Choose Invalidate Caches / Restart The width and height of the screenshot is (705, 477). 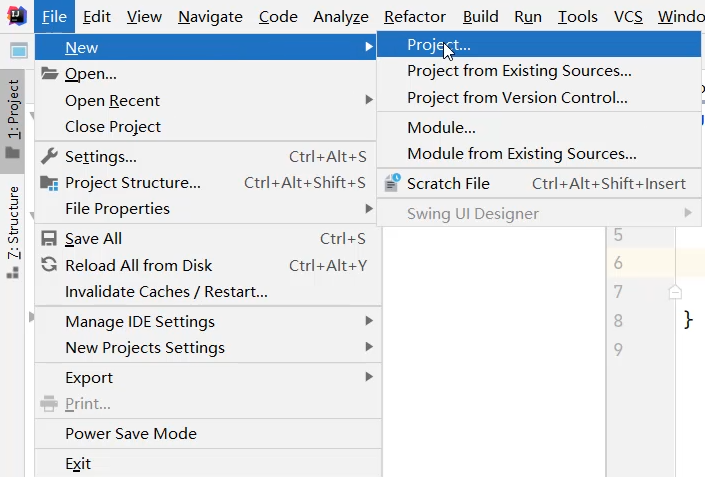(x=166, y=292)
